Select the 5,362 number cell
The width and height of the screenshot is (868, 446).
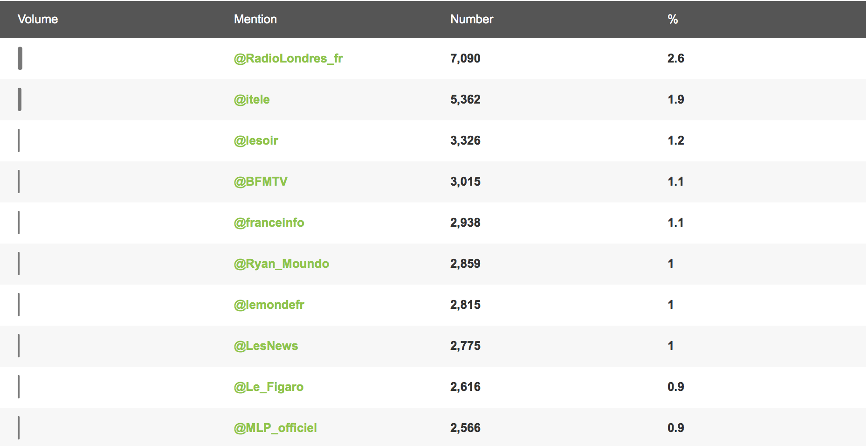coord(465,99)
